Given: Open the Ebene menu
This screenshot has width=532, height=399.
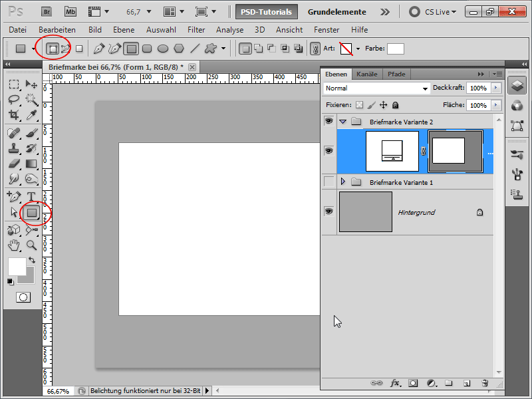Looking at the screenshot, I should coord(124,30).
